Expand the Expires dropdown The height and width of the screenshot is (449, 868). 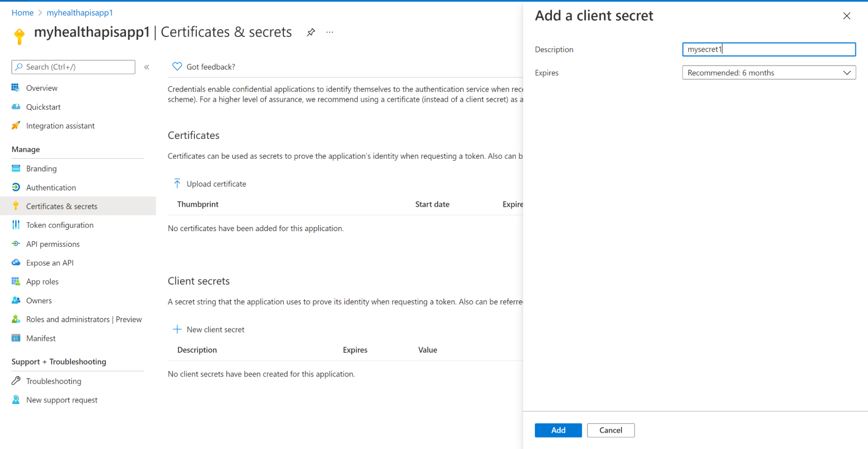[847, 72]
